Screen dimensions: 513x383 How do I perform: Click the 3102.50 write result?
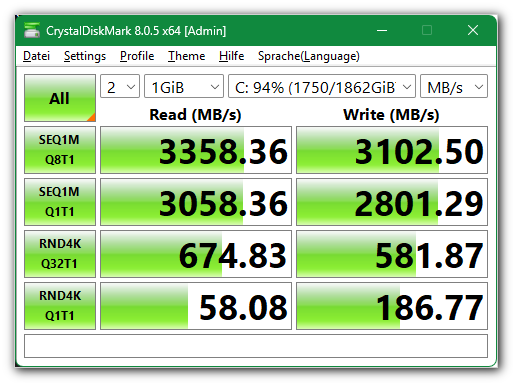(x=392, y=150)
